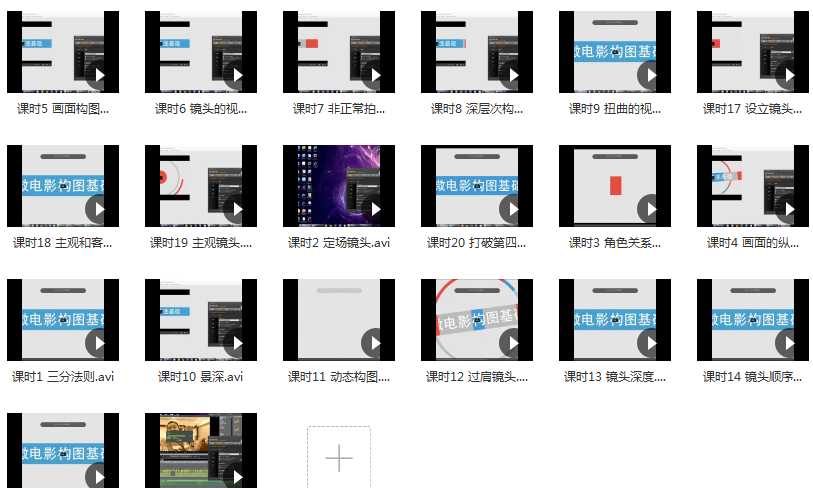Click the plus tile to add a file

coord(339,458)
